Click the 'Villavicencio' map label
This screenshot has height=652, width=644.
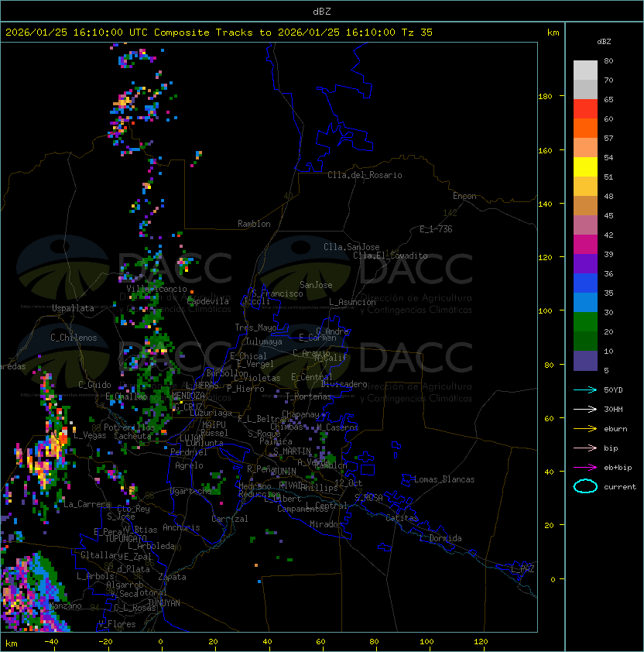[x=156, y=289]
